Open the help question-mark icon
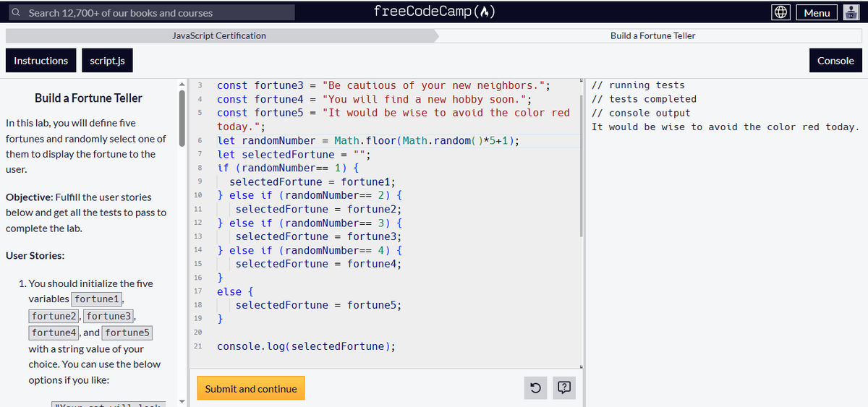This screenshot has width=868, height=407. 564,388
